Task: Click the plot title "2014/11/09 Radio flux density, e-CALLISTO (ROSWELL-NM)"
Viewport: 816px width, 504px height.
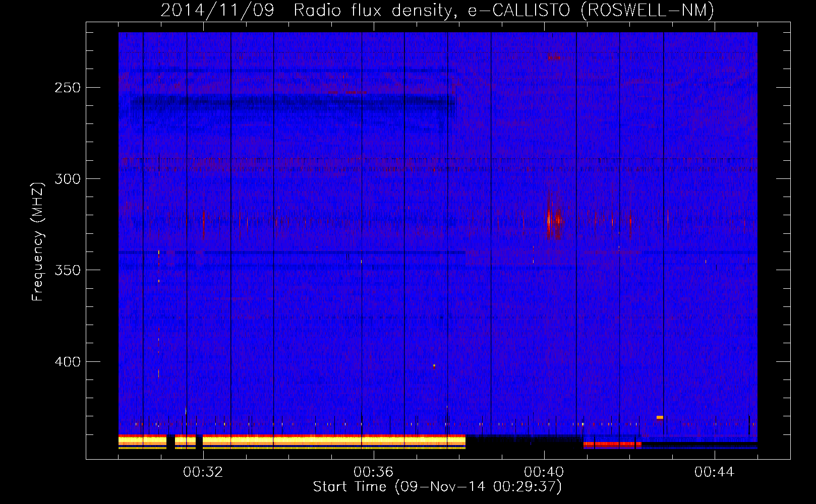Action: 437,10
